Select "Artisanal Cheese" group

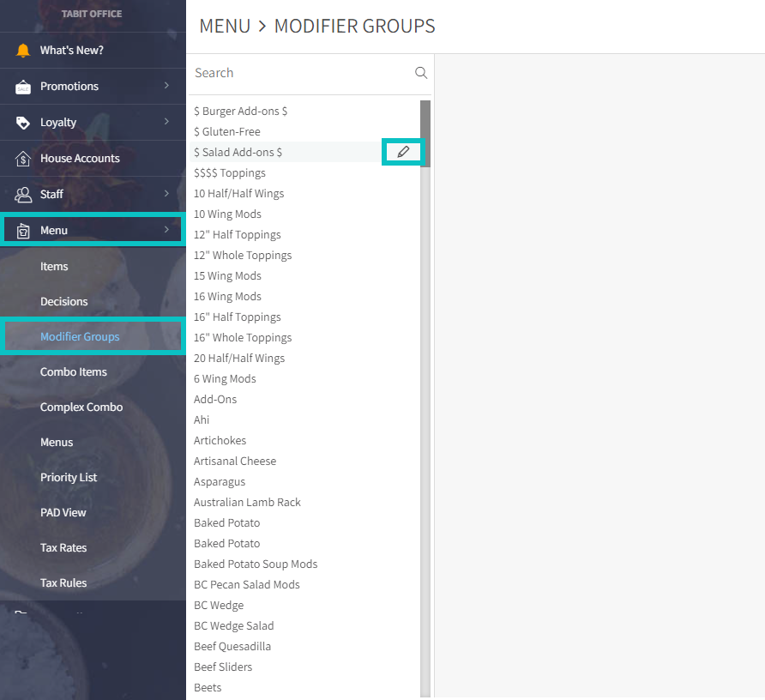(235, 462)
